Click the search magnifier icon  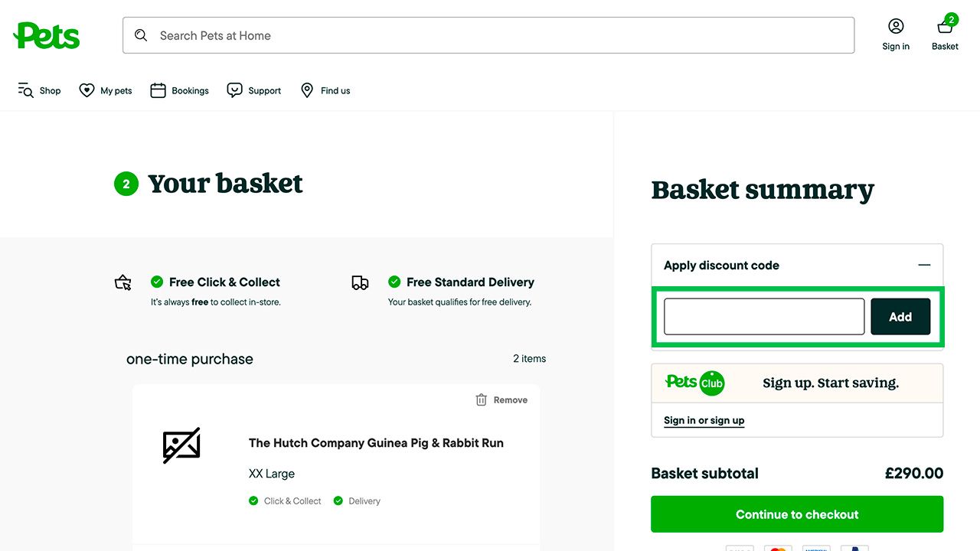(141, 35)
